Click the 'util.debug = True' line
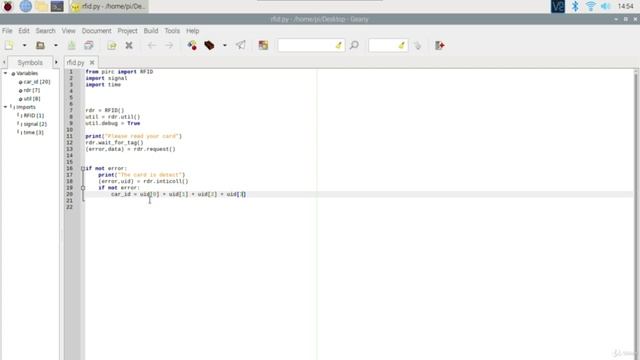Screen dimensions: 640x360 113,123
